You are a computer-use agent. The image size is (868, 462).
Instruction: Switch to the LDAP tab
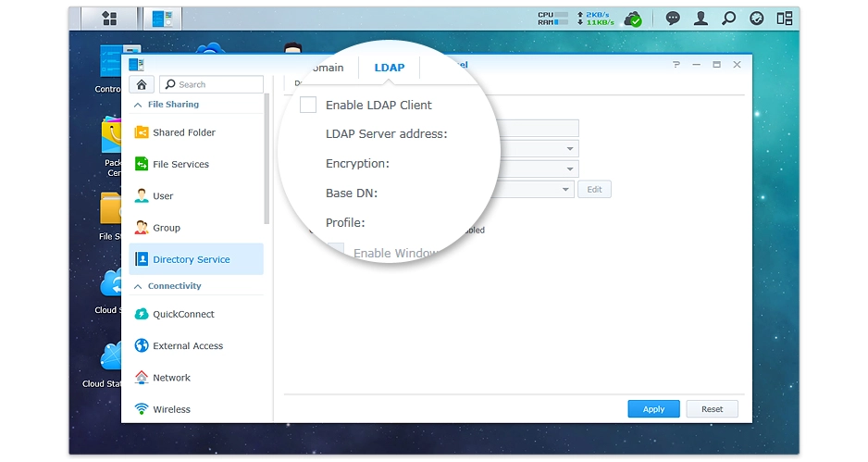[x=390, y=68]
